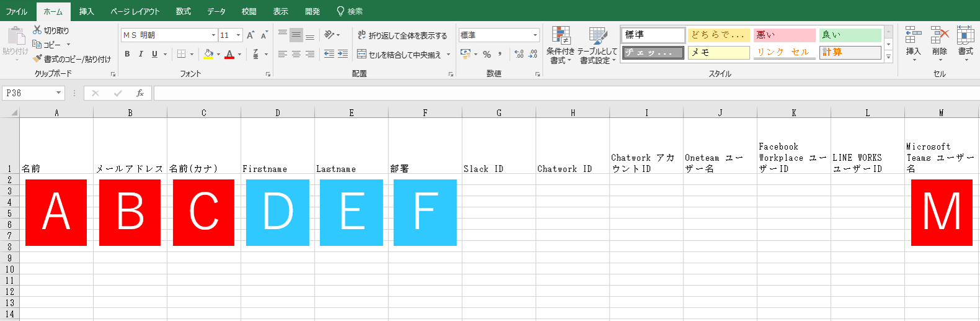Apply comma style
The width and height of the screenshot is (980, 321).
[x=500, y=54]
